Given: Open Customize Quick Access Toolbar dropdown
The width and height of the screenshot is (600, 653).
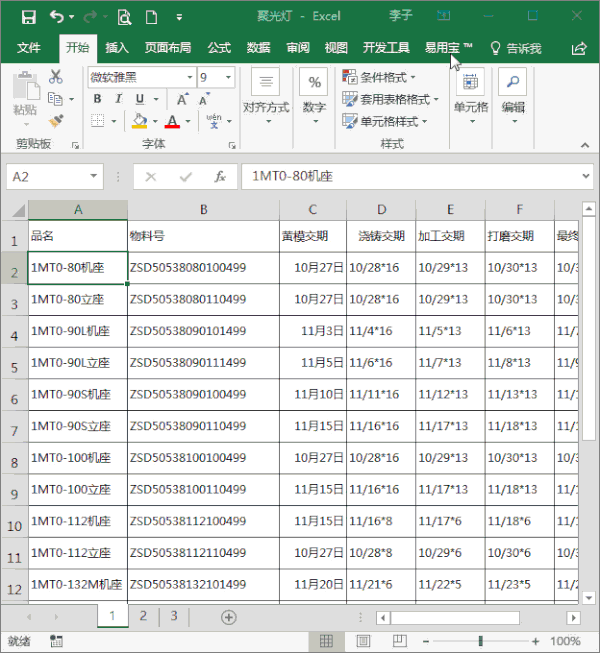Looking at the screenshot, I should click(x=179, y=17).
